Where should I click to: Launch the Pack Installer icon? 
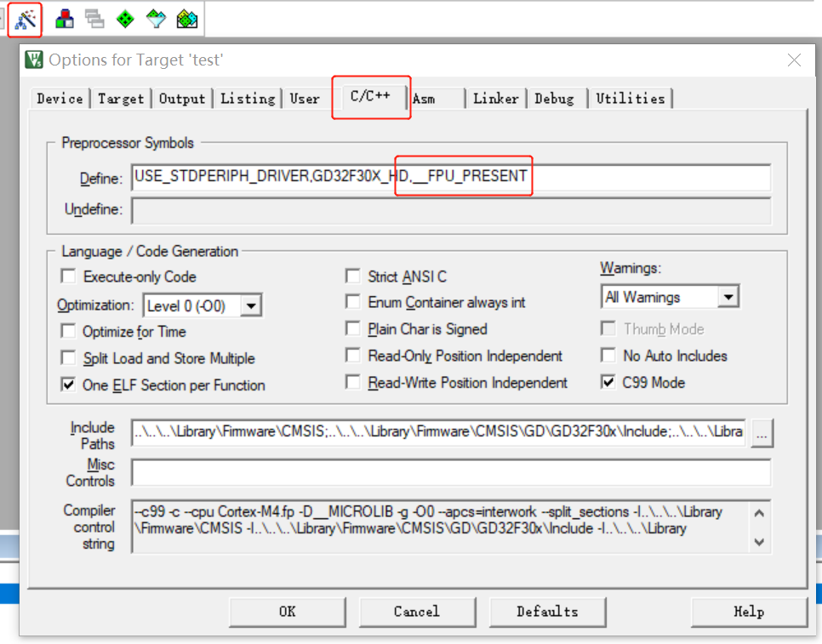[x=187, y=19]
